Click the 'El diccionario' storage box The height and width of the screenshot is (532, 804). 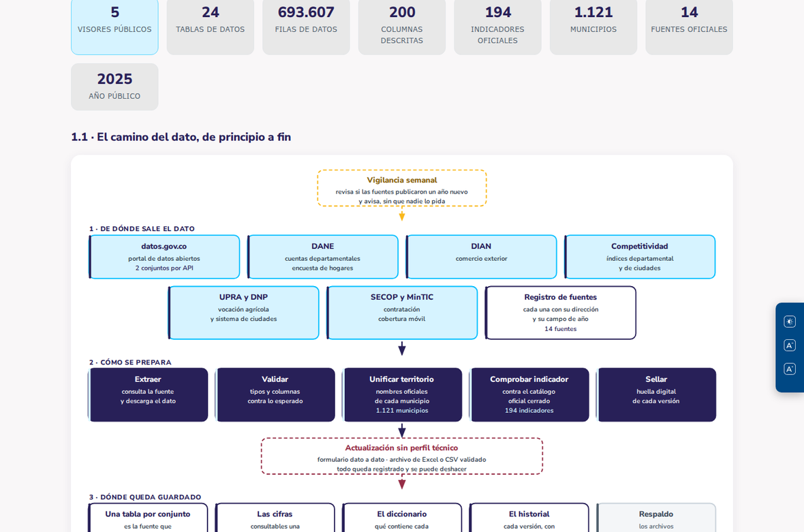point(402,518)
